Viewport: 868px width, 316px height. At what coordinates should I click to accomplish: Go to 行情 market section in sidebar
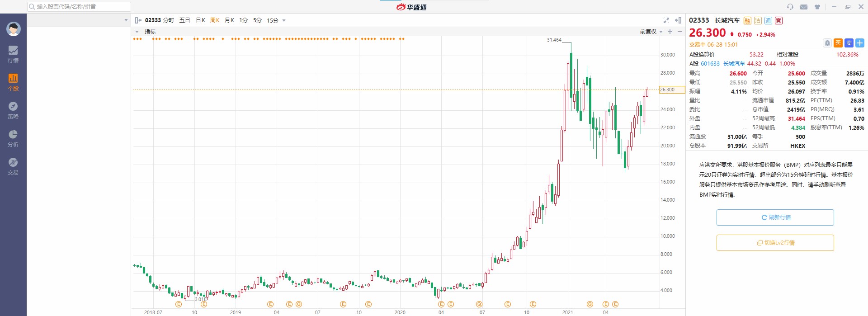click(x=13, y=54)
